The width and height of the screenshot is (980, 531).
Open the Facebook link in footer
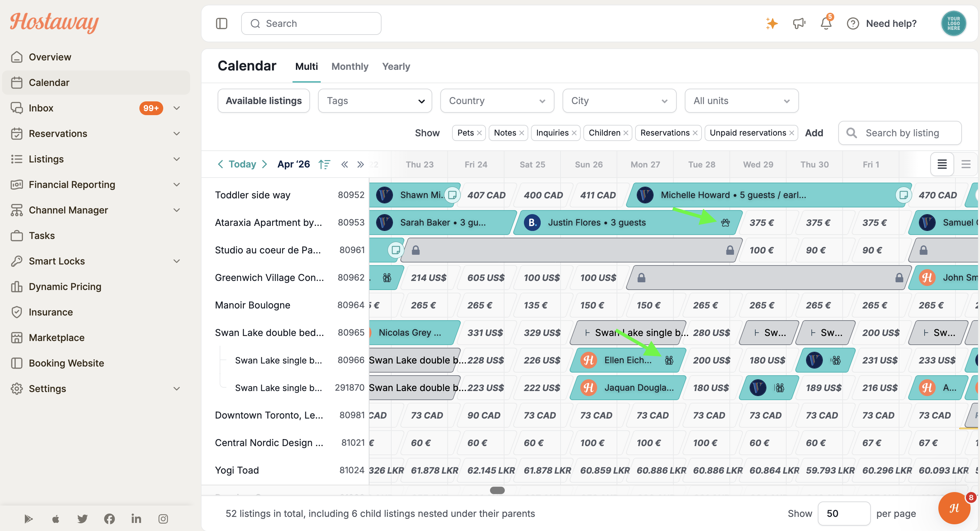[109, 519]
